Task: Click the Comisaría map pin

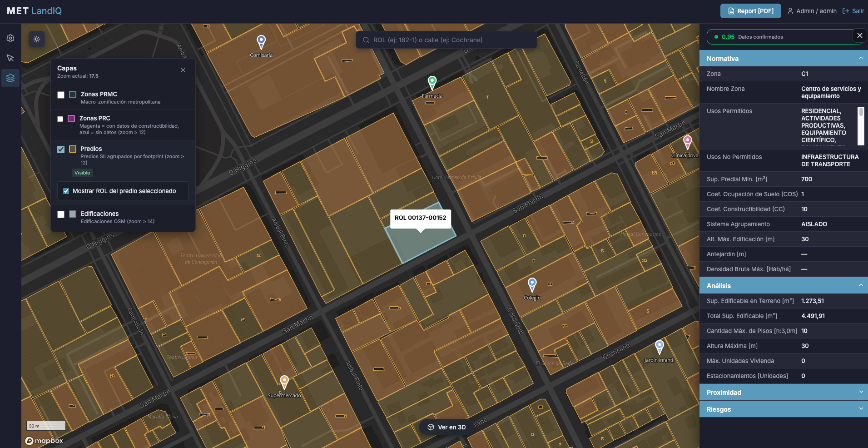Action: click(x=261, y=42)
